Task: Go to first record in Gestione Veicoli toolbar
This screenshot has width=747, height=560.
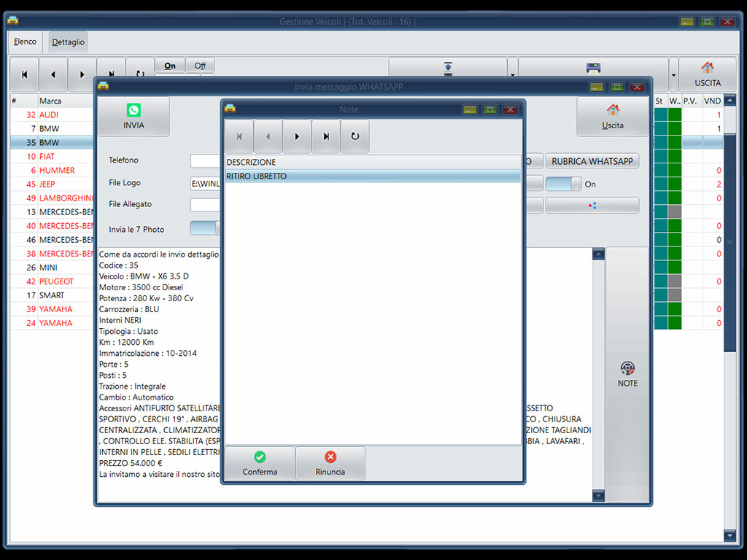Action: pyautogui.click(x=24, y=74)
